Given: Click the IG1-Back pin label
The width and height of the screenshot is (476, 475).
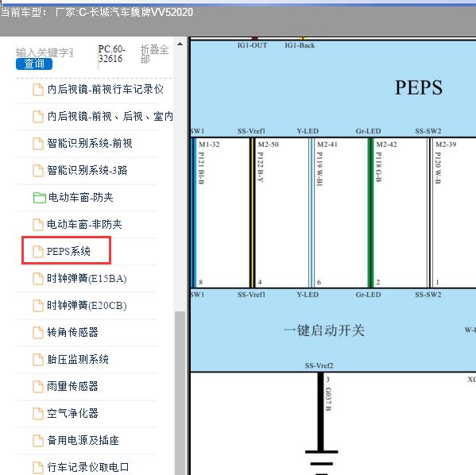Looking at the screenshot, I should [300, 45].
